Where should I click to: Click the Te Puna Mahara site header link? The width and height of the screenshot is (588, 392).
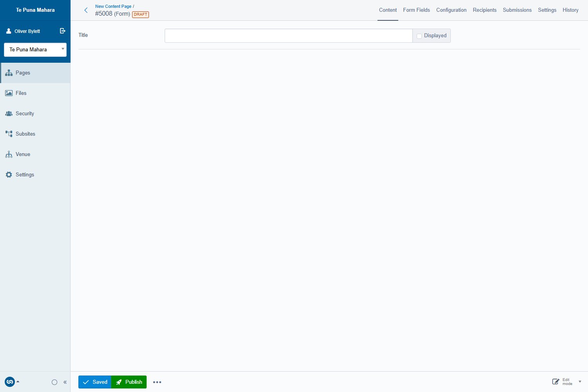pyautogui.click(x=35, y=10)
